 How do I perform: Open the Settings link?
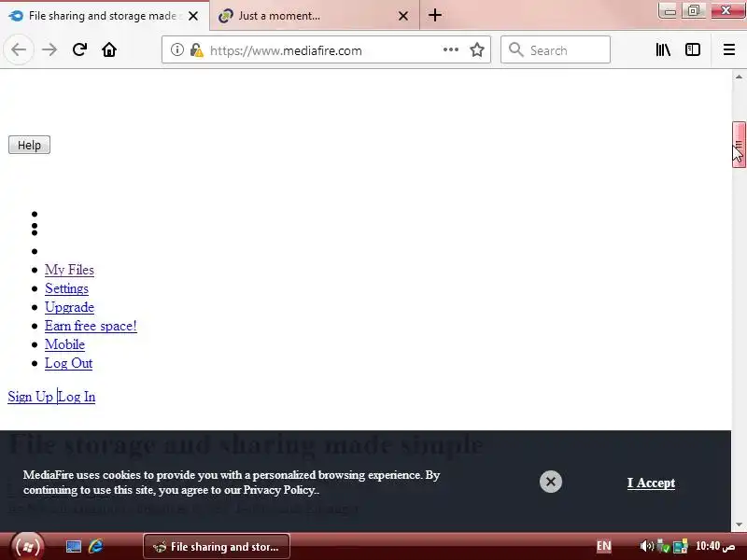pos(66,288)
